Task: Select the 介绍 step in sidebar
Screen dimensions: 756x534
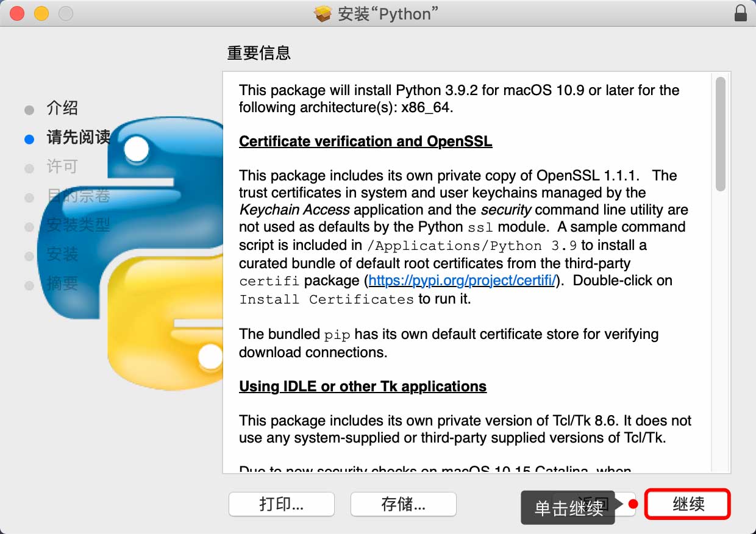Action: pyautogui.click(x=62, y=109)
